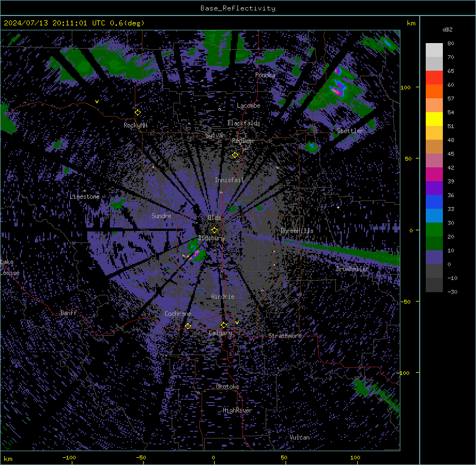This screenshot has width=476, height=465.
Task: Select the yellow V marker northeast of Calgary
Action: [x=237, y=323]
